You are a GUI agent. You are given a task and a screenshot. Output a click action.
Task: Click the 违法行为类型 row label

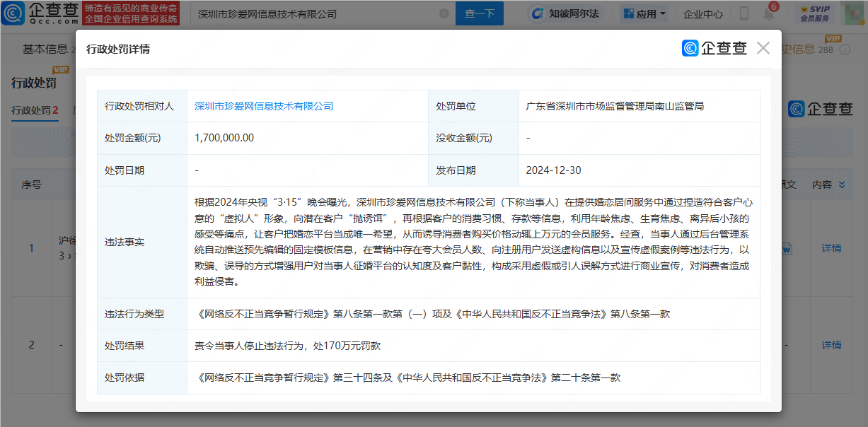[x=134, y=313]
